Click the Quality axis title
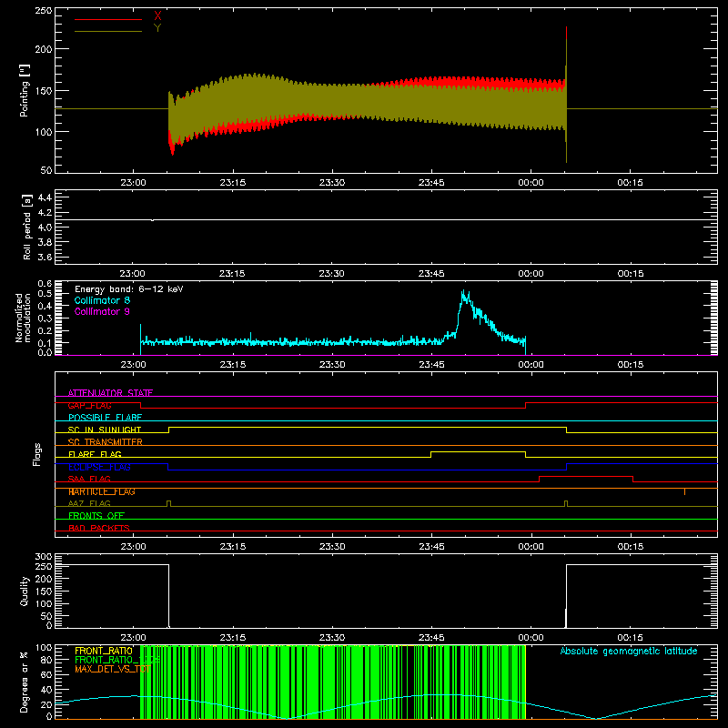728x728 pixels. click(x=25, y=591)
